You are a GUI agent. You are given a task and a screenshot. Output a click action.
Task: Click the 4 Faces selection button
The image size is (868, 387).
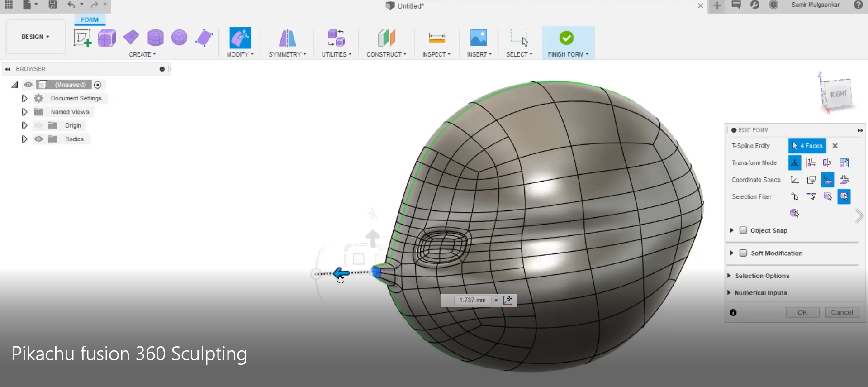pos(807,146)
